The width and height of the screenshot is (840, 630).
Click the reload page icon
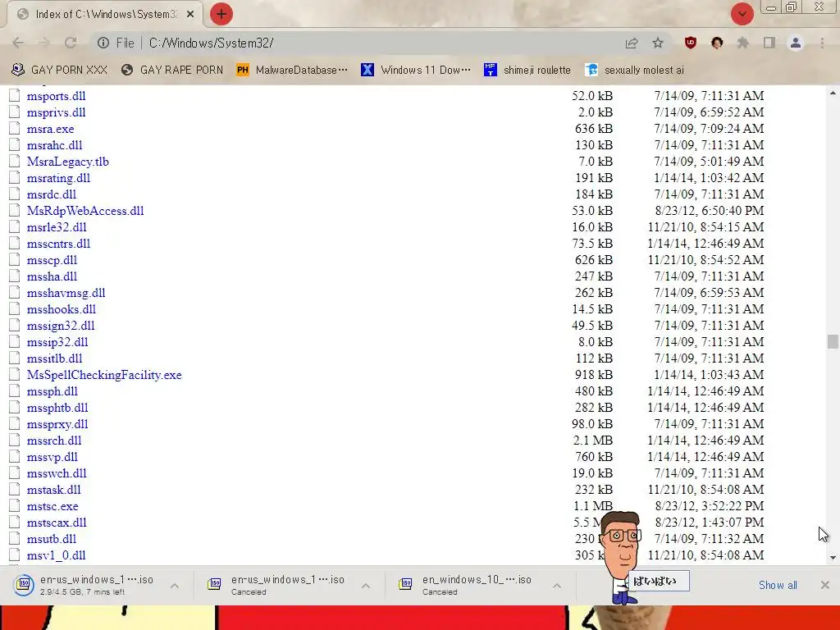point(71,43)
